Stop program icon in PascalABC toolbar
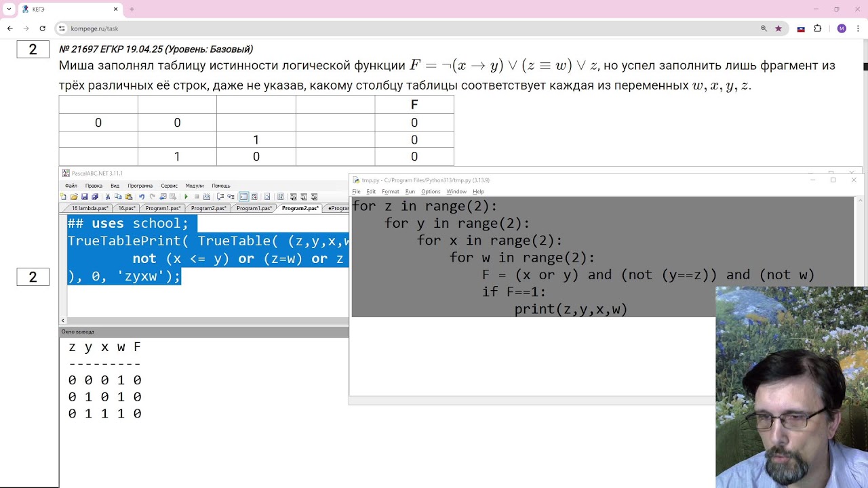This screenshot has height=488, width=868. (197, 197)
